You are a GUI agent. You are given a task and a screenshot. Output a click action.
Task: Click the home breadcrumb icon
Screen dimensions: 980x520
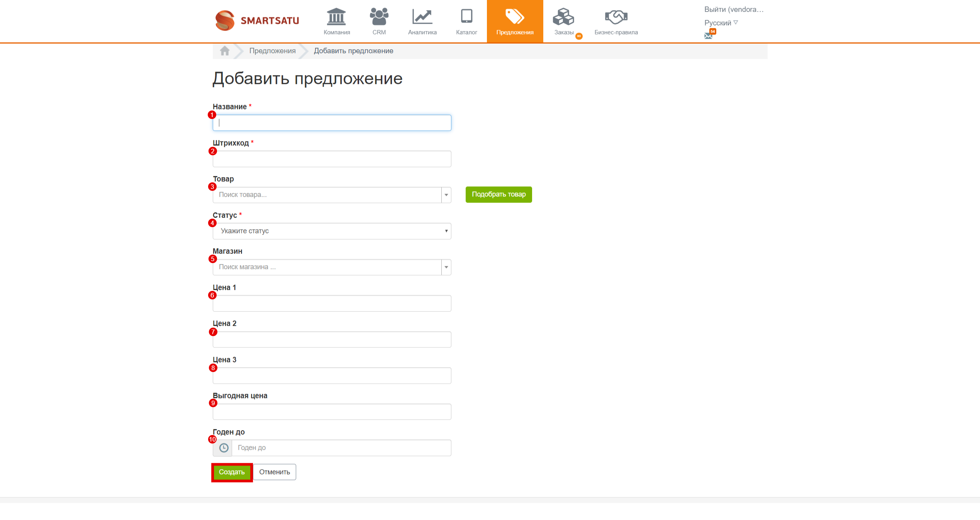point(225,51)
